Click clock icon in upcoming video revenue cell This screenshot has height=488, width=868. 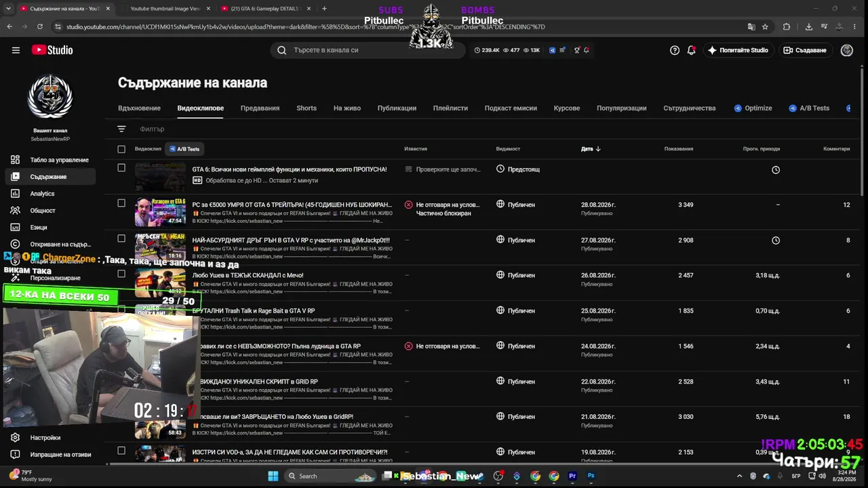[776, 170]
